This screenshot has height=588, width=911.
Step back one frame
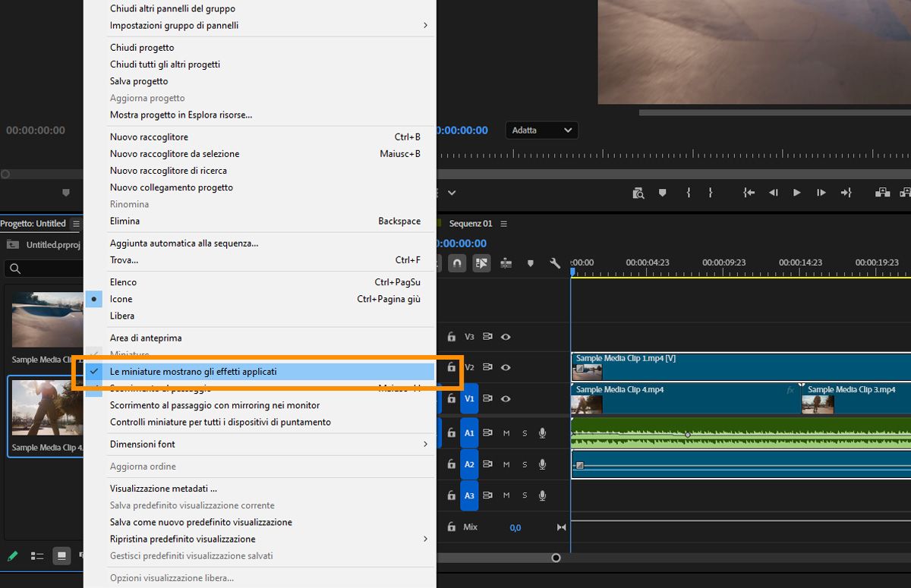coord(773,193)
